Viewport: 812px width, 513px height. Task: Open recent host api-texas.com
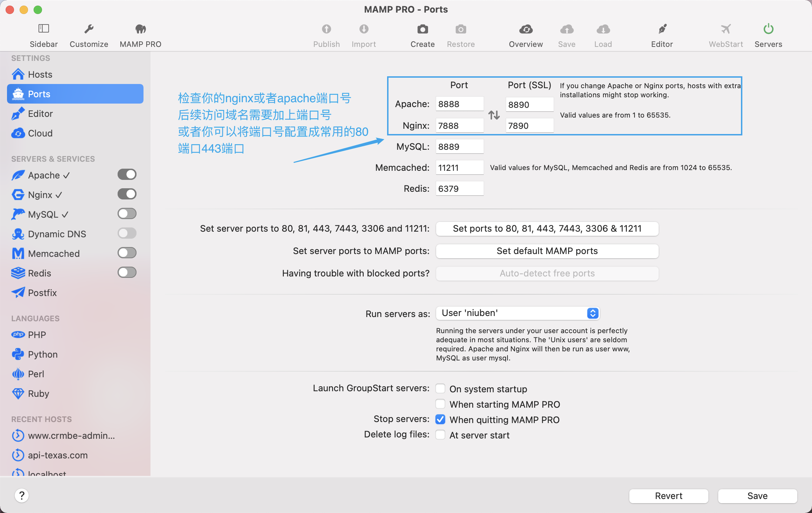(58, 455)
